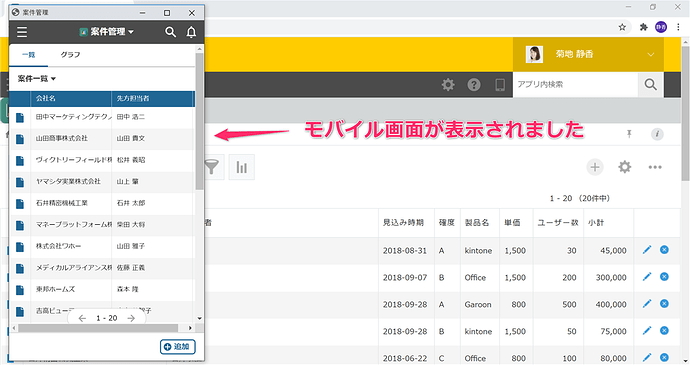This screenshot has width=690, height=365.
Task: Open record icon for メディカルアライアンス row
Action: click(x=20, y=269)
